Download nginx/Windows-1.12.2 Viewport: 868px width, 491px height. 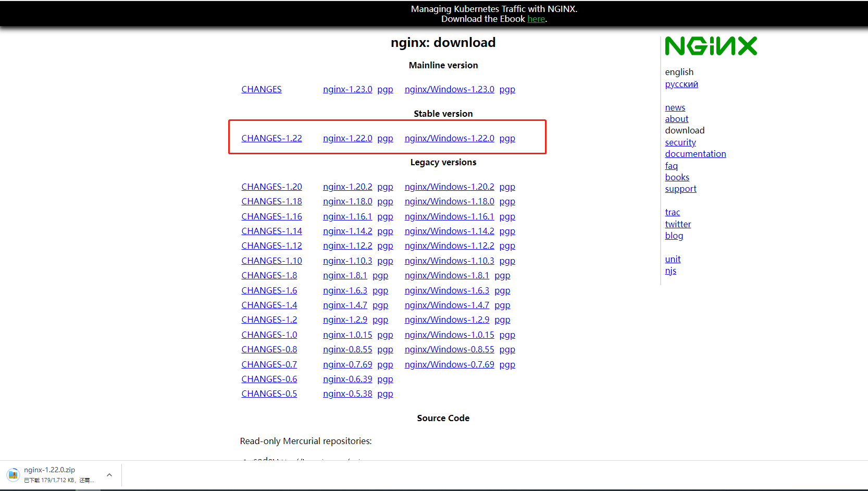click(450, 245)
